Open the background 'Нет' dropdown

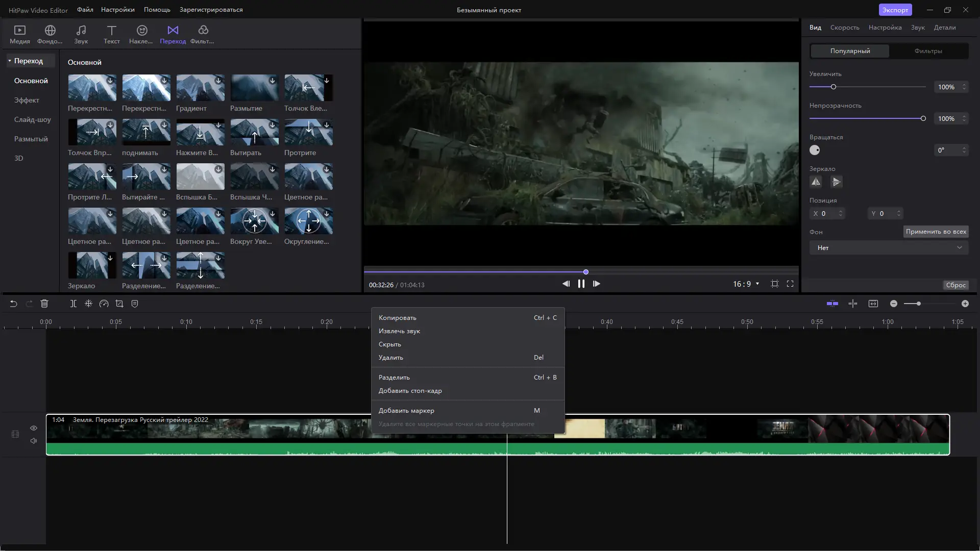[889, 248]
